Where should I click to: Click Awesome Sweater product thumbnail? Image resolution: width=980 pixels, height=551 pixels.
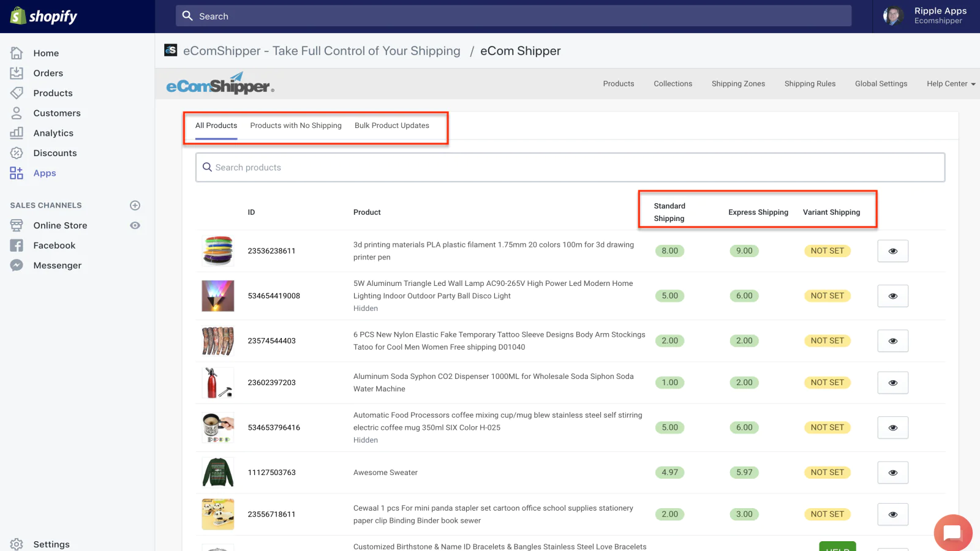(218, 472)
